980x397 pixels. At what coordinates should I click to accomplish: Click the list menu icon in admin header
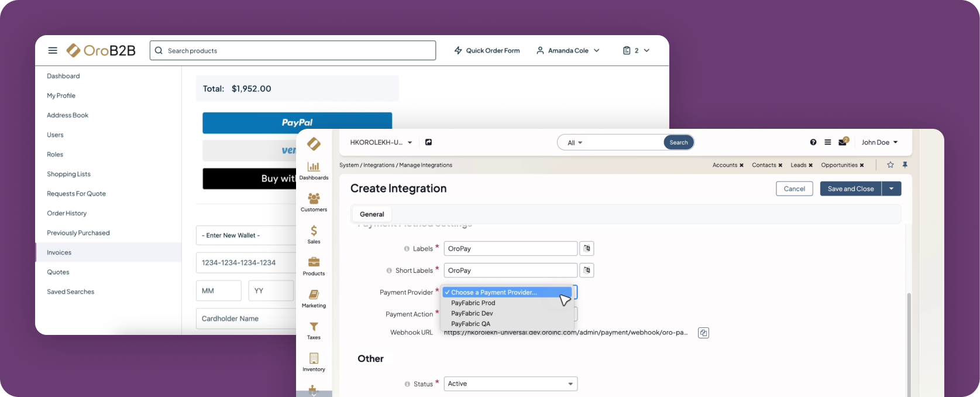point(828,142)
